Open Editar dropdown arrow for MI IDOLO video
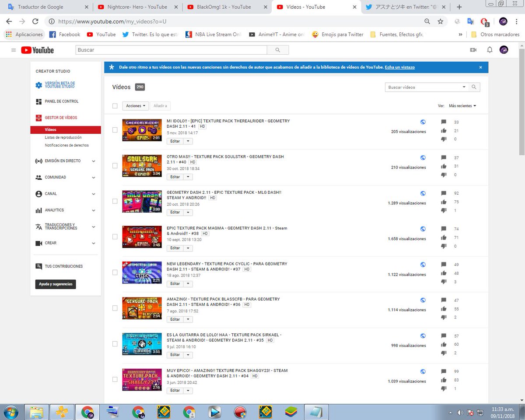 [x=188, y=141]
